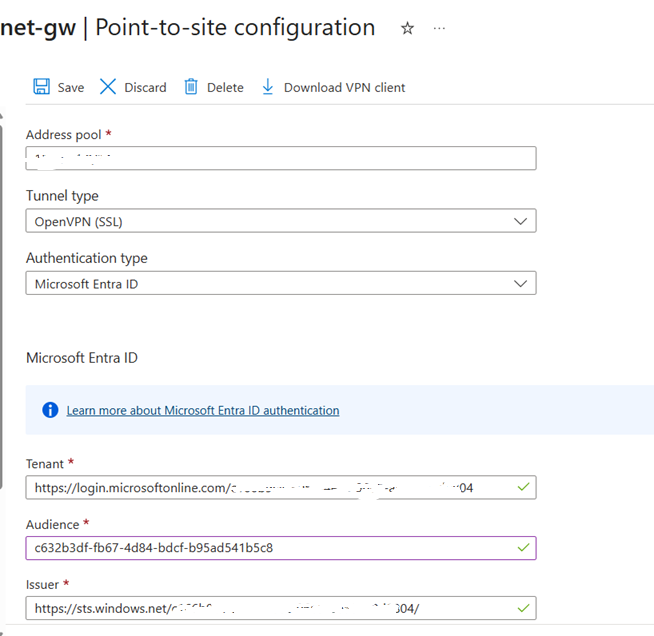Click Download VPN client label
The image size is (654, 636).
click(345, 88)
